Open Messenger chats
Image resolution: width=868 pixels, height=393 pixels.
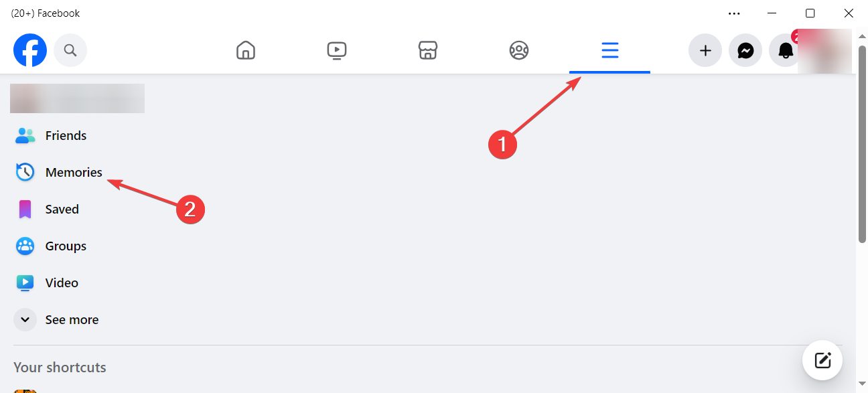(745, 50)
